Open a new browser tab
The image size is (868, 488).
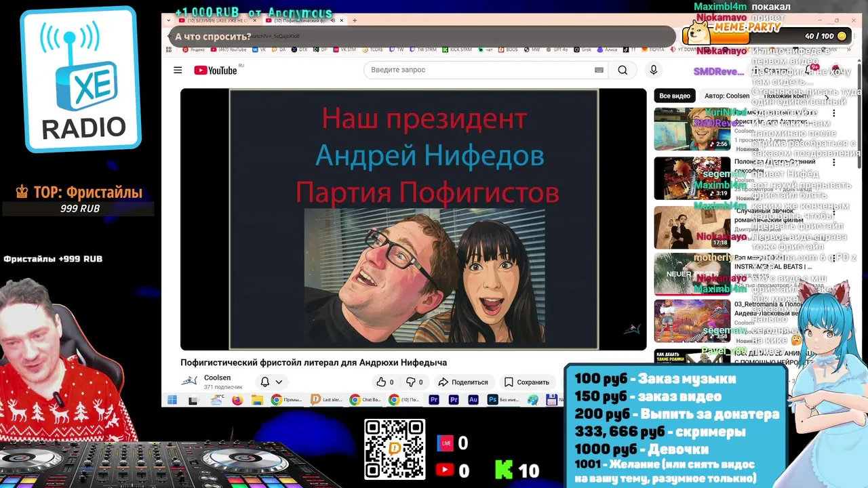pyautogui.click(x=354, y=20)
